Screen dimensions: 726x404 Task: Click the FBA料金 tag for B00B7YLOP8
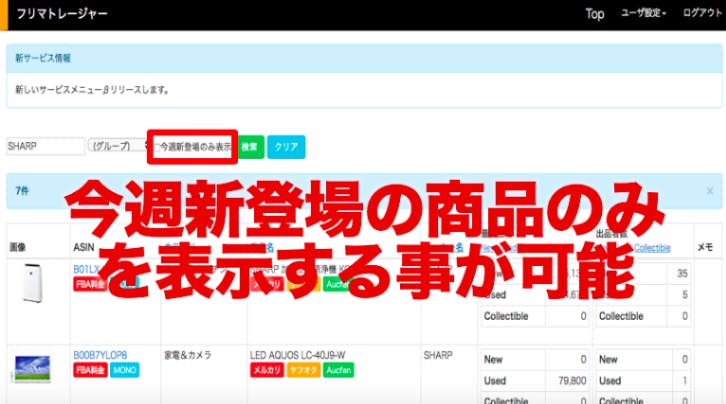pos(89,370)
